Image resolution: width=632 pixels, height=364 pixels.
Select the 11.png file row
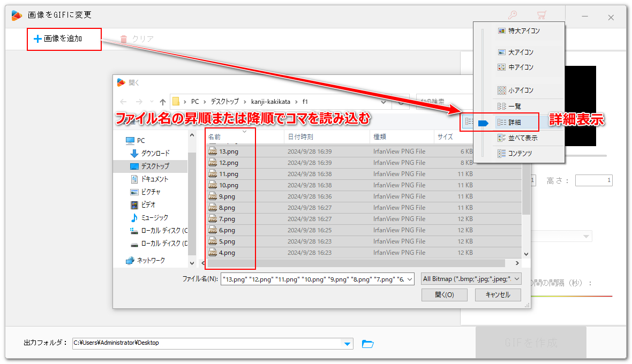(x=364, y=174)
